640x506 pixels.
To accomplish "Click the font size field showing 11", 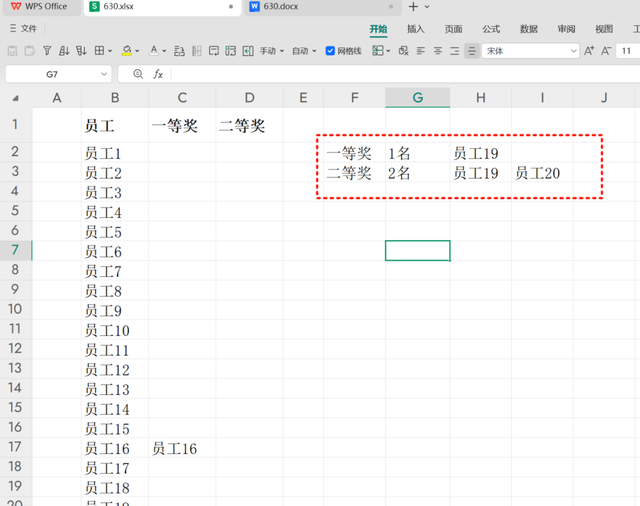I will coord(627,51).
